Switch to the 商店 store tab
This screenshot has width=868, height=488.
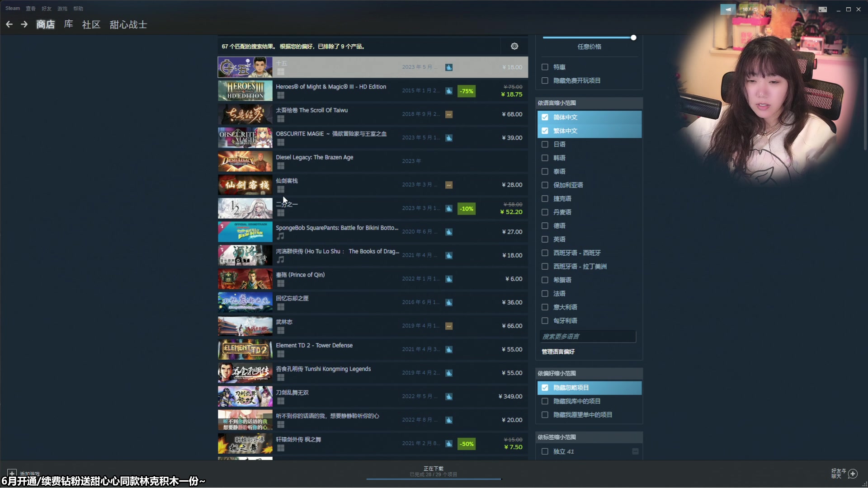pyautogui.click(x=46, y=24)
